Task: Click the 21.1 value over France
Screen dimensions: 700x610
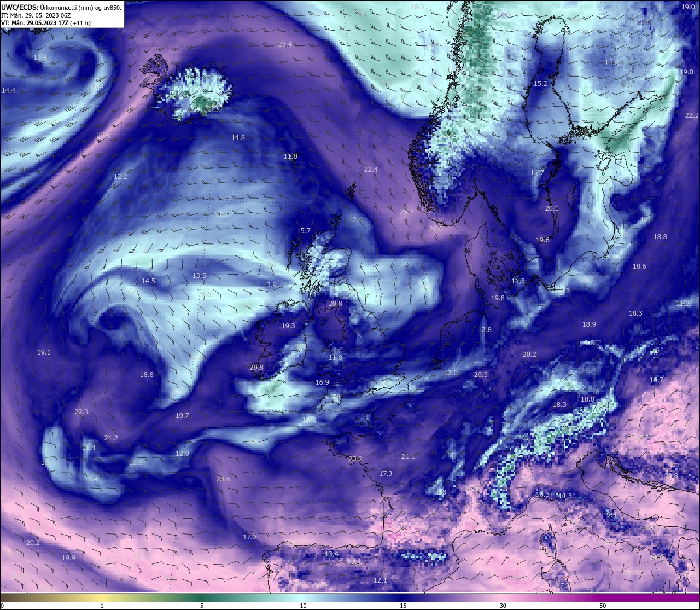Action: [x=408, y=457]
